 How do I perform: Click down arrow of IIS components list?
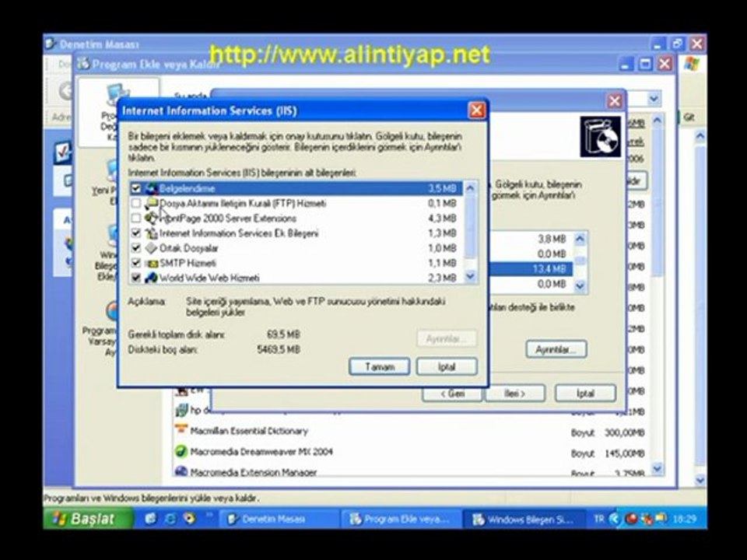[x=470, y=277]
